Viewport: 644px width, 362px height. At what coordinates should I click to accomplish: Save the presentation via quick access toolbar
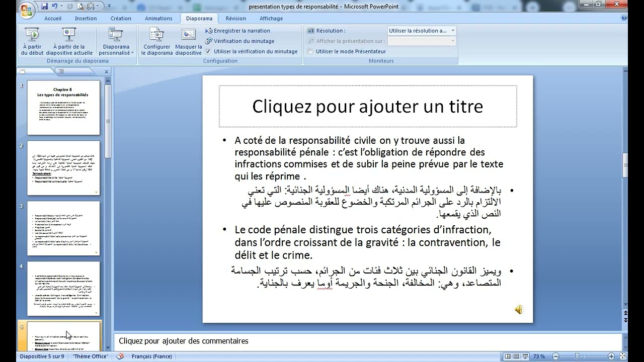point(44,7)
